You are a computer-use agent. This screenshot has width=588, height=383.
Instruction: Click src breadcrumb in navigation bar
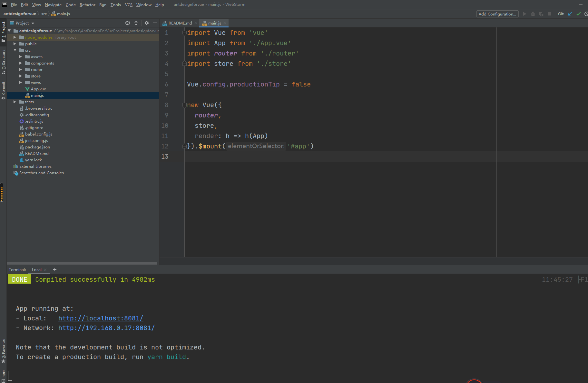pyautogui.click(x=44, y=14)
